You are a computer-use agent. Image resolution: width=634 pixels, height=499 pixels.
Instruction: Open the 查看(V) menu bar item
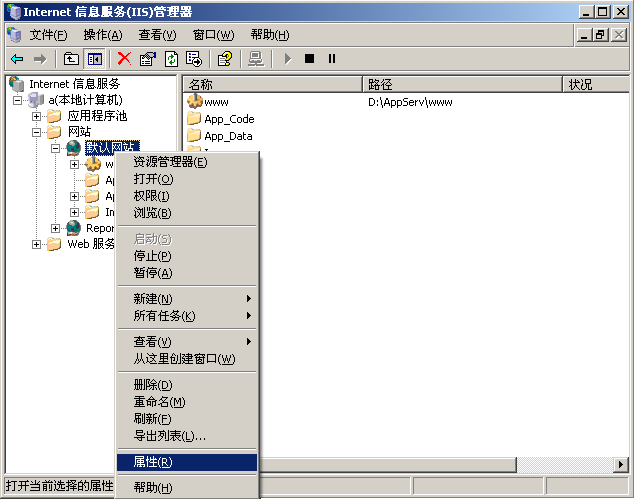click(x=157, y=35)
